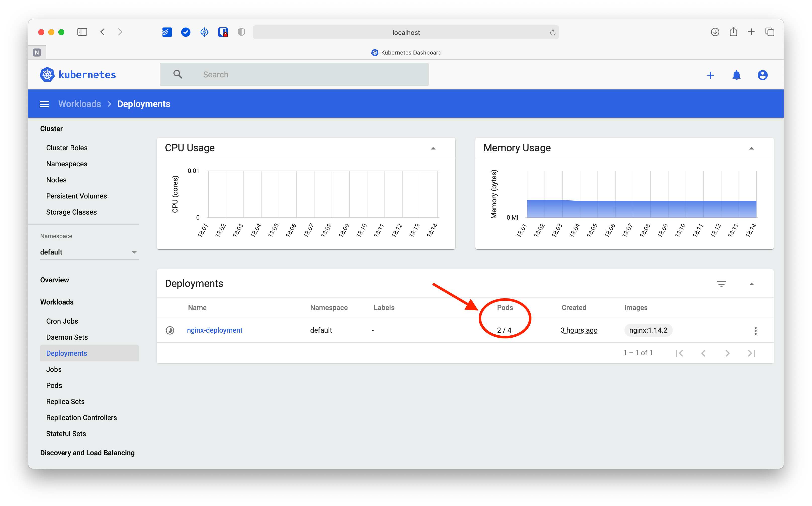Screen dimensions: 812x506
Task: Open Safari share menu
Action: (x=733, y=31)
